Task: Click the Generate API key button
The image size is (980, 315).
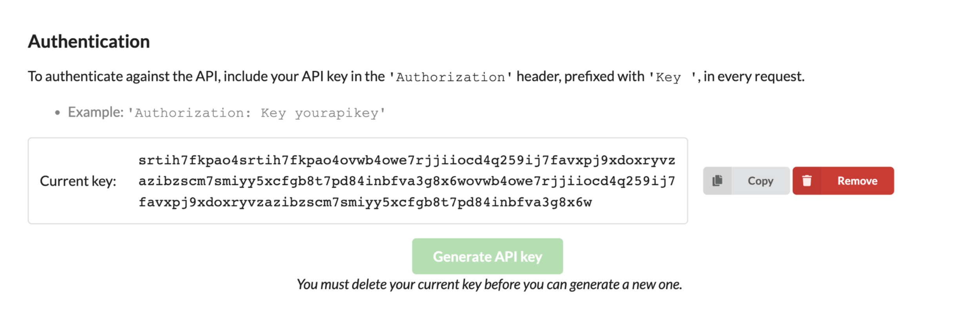Action: click(x=487, y=256)
